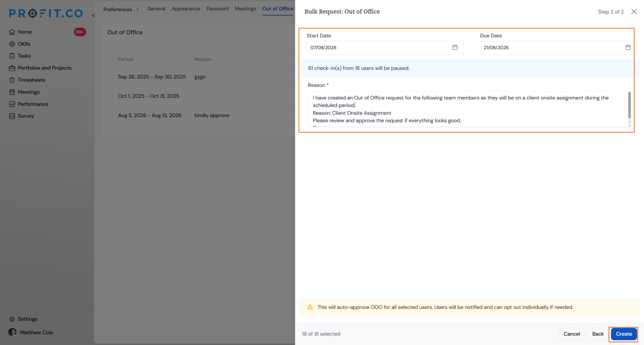Click the 'kindly approve' reason cell

pyautogui.click(x=212, y=115)
